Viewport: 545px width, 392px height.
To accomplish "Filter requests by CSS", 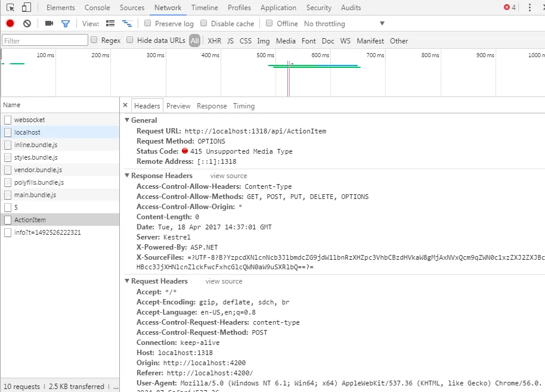I will [x=246, y=41].
